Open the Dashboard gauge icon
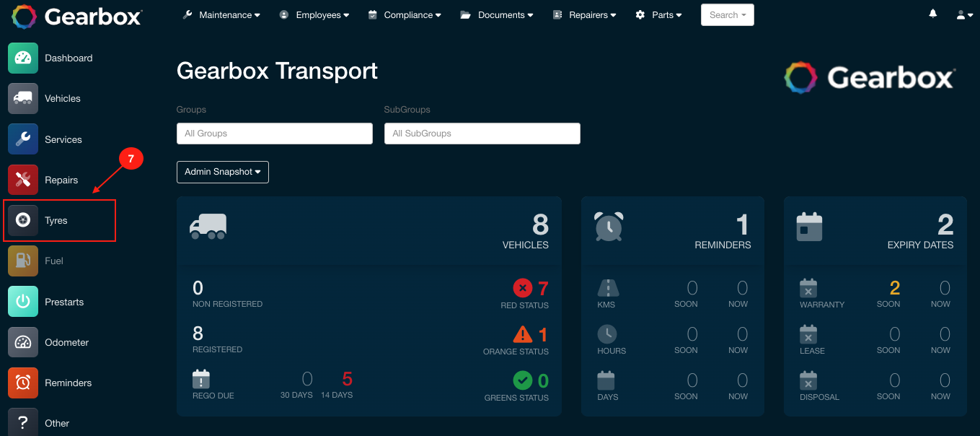 pos(23,58)
